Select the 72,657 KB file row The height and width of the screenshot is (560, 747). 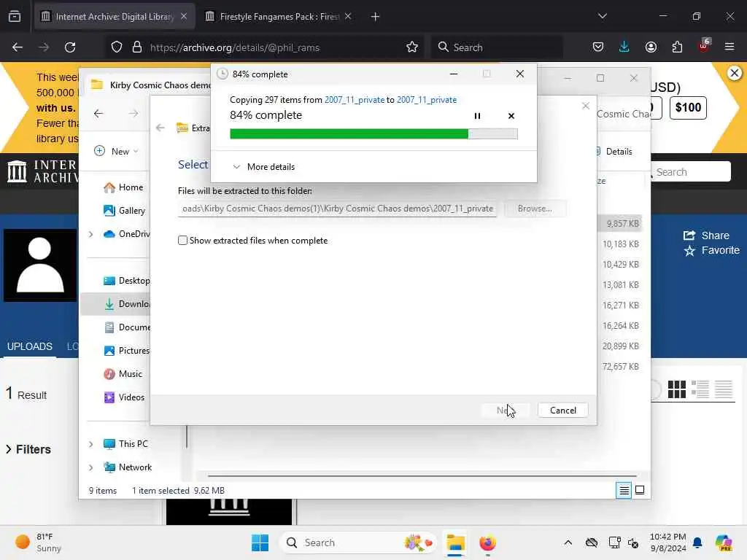tap(620, 366)
